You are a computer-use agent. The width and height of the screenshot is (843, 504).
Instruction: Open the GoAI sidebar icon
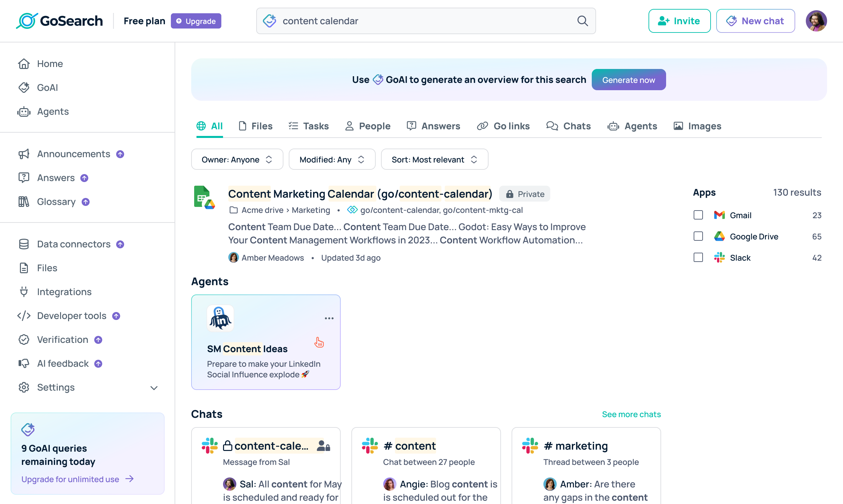(24, 88)
